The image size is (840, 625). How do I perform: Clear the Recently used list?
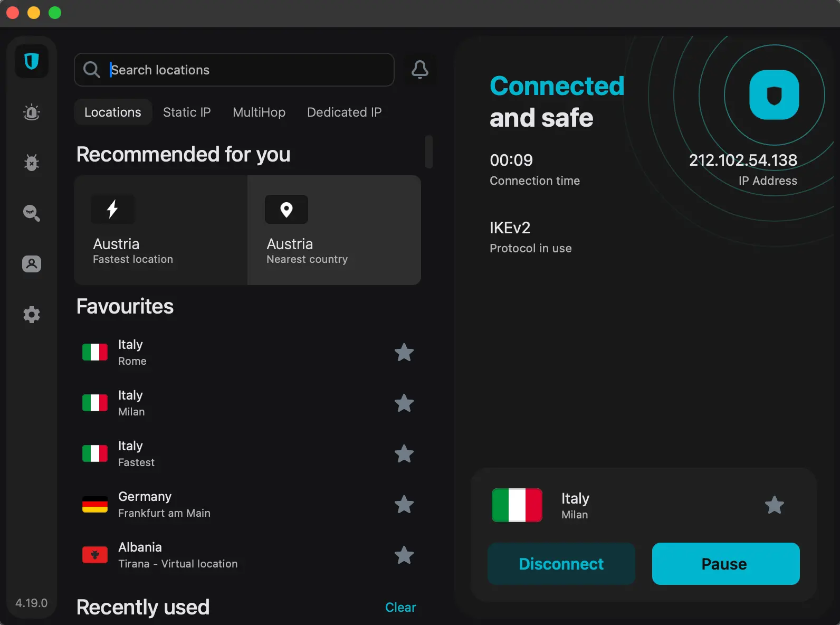400,608
